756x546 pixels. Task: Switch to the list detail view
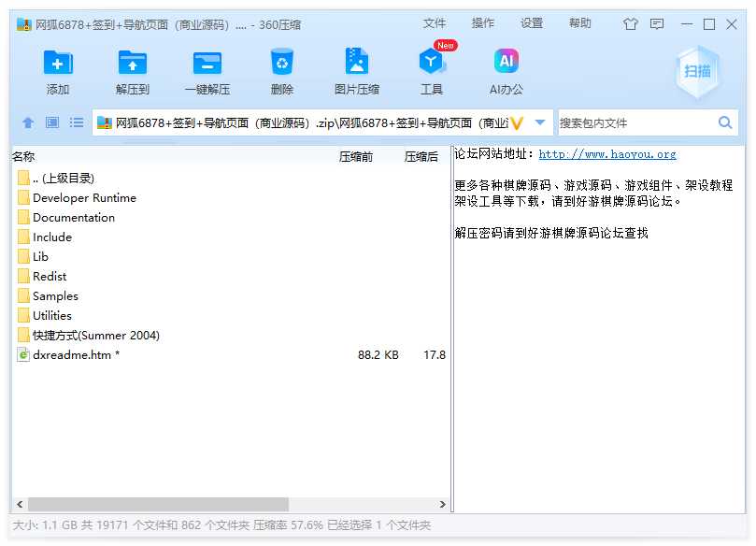(x=77, y=122)
